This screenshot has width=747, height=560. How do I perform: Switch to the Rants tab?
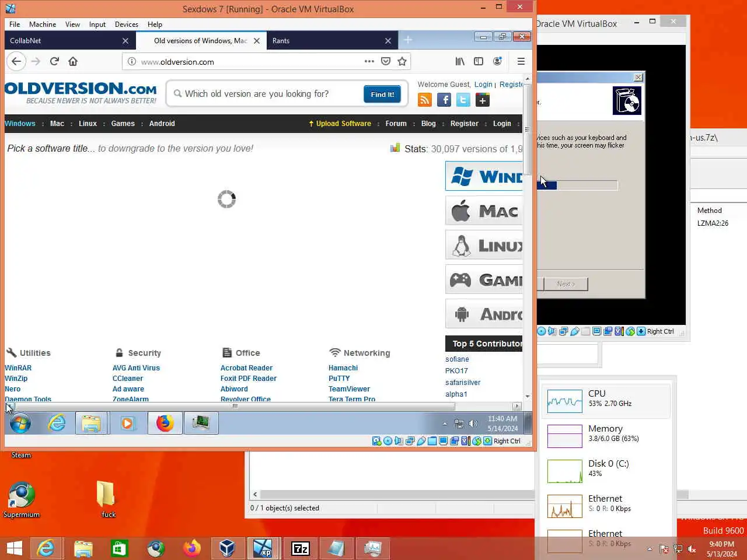(331, 41)
